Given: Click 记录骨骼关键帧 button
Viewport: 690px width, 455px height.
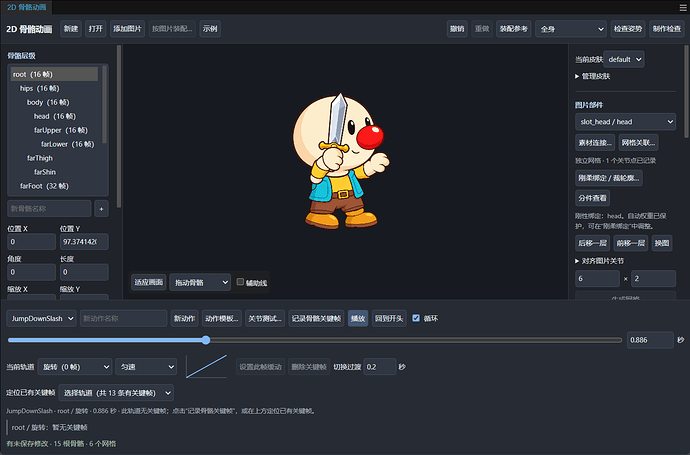Looking at the screenshot, I should click(316, 319).
